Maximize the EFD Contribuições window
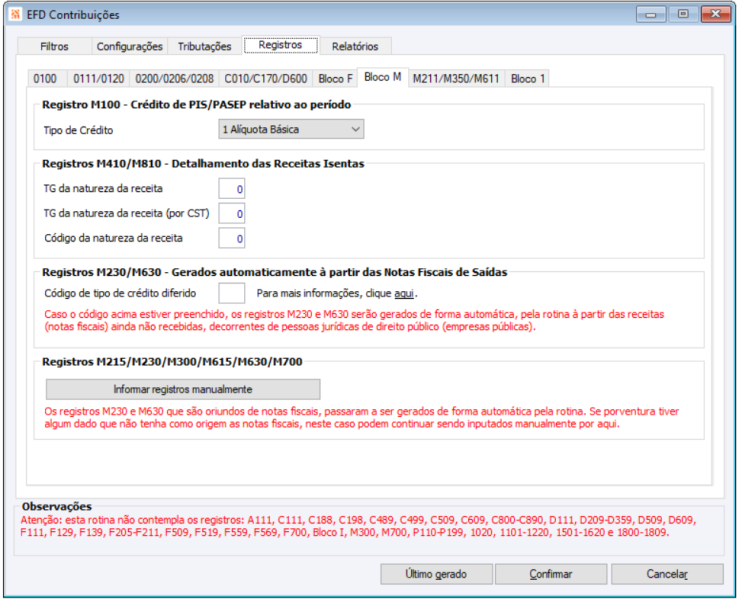The image size is (739, 599). 683,14
